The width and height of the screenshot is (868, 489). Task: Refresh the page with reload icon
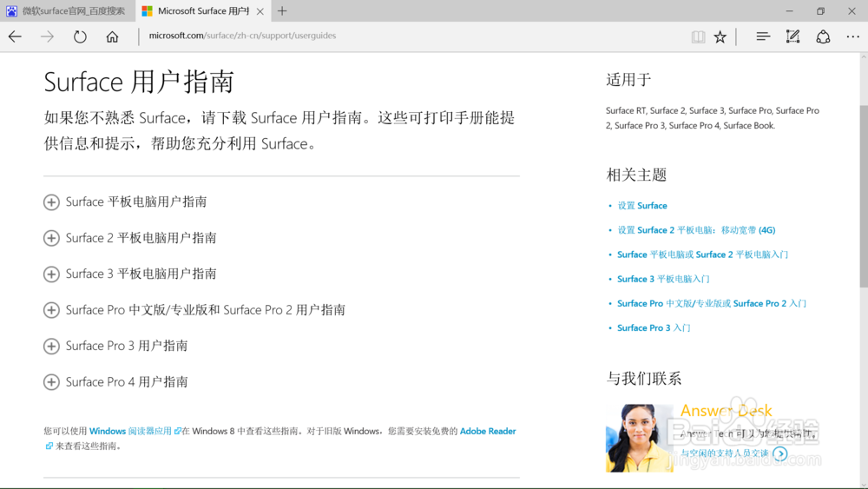click(x=80, y=36)
